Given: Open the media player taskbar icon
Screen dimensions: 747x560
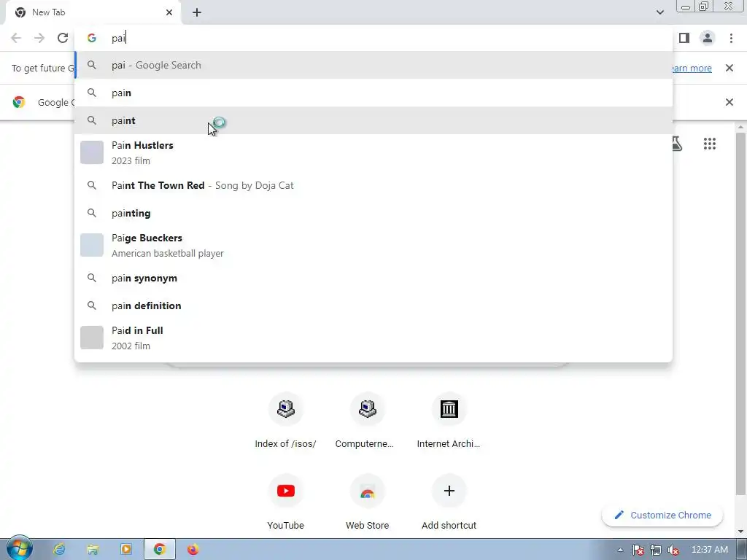Looking at the screenshot, I should coord(125,550).
